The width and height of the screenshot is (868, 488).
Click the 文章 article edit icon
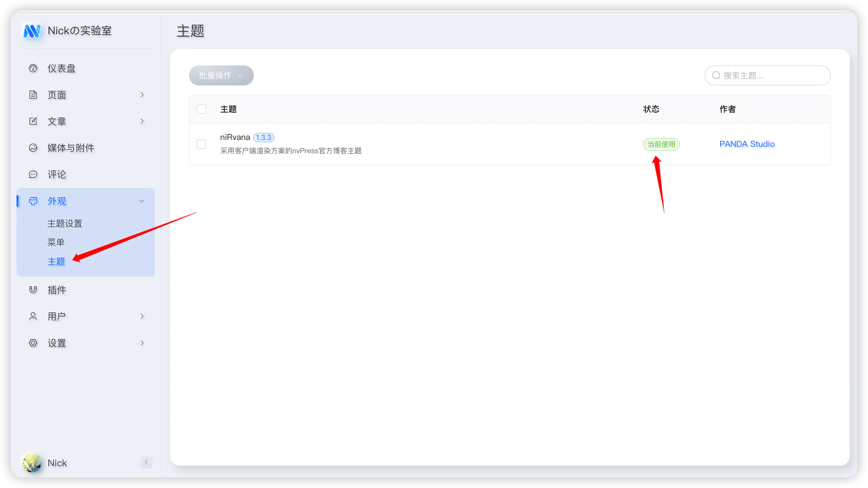(33, 121)
